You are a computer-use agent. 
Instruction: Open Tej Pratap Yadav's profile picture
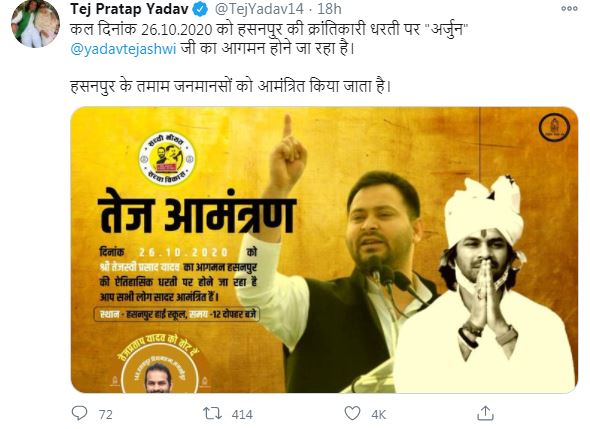[x=35, y=24]
